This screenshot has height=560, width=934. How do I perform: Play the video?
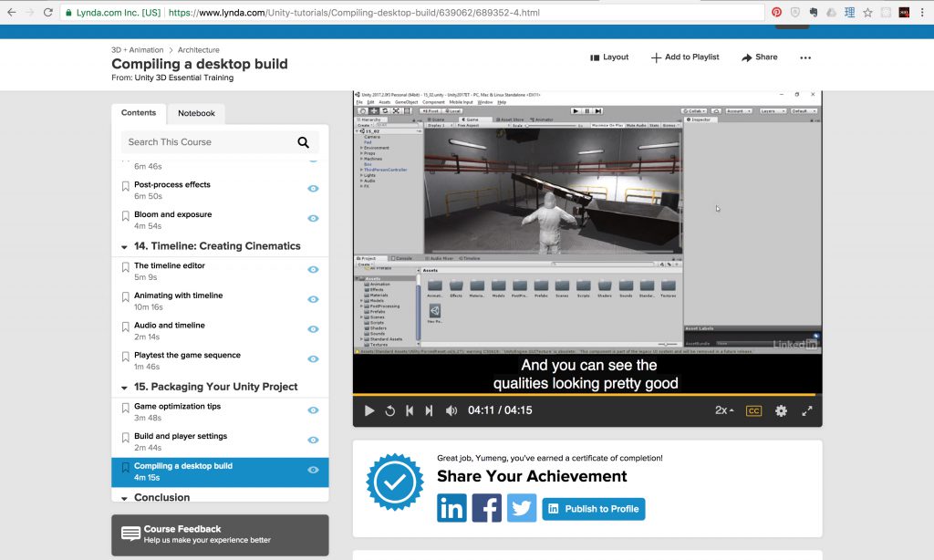click(x=369, y=410)
